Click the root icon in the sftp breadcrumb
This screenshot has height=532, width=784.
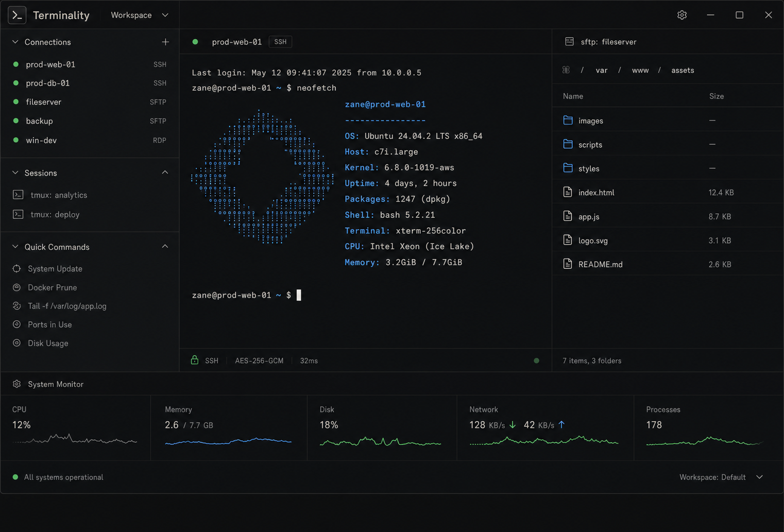tap(566, 70)
